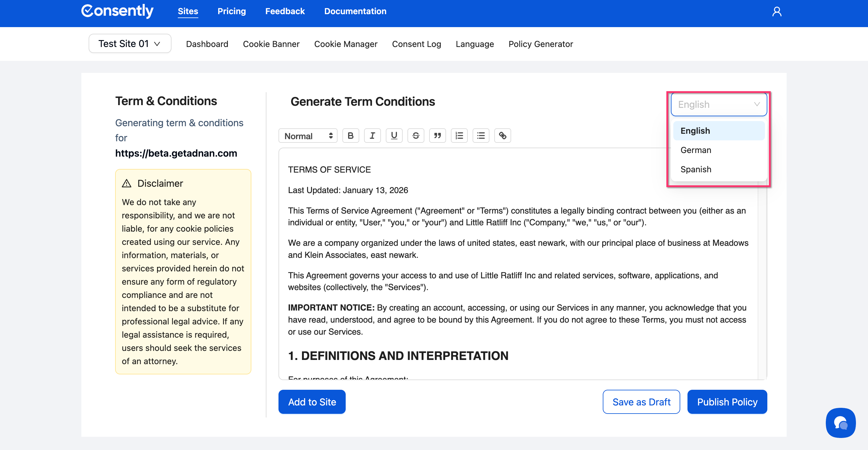Toggle bold formatting in editor toolbar
Screen dimensions: 868x450
pos(351,136)
